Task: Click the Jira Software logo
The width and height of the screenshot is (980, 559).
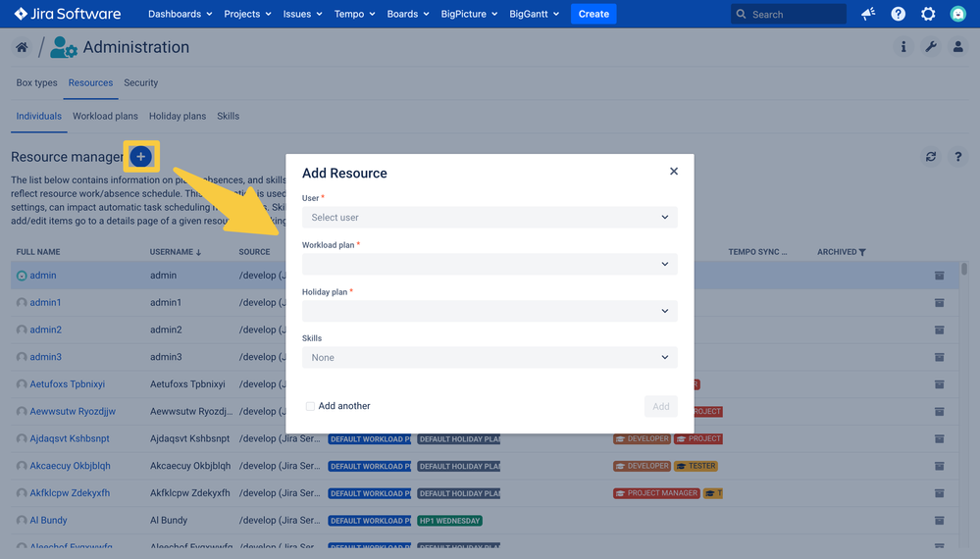Action: (x=68, y=14)
